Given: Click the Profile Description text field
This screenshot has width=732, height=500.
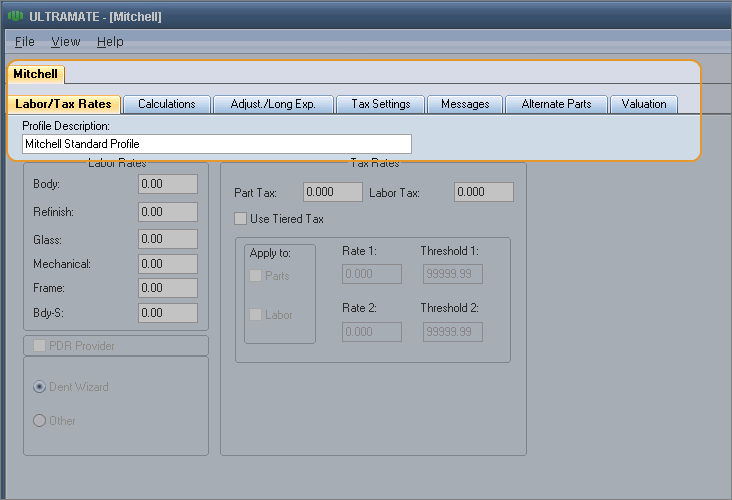Looking at the screenshot, I should point(216,144).
